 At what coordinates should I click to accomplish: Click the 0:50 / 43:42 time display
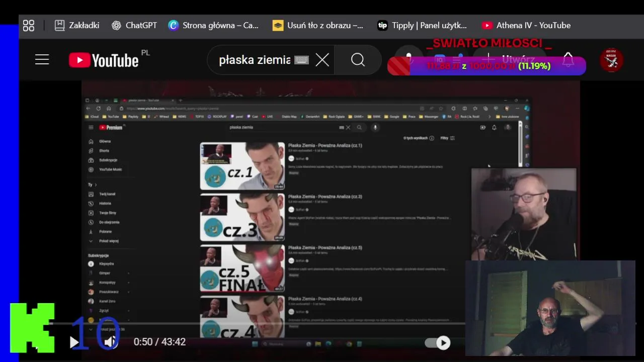click(x=159, y=342)
